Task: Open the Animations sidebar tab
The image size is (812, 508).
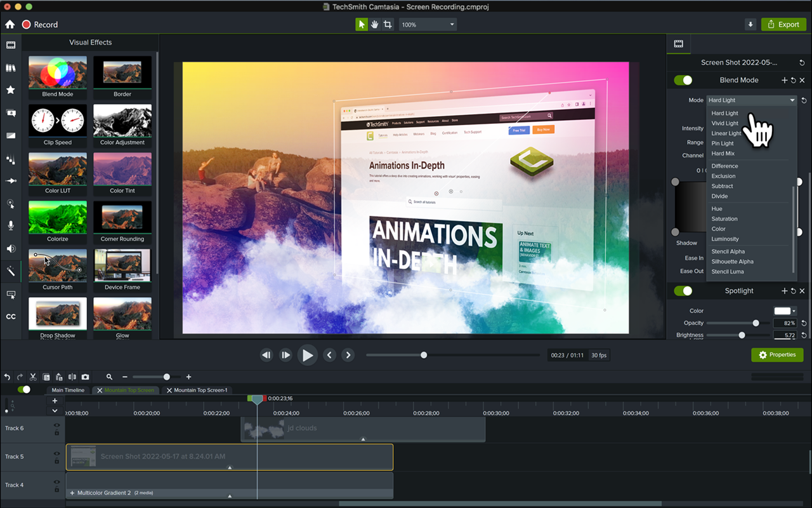Action: pyautogui.click(x=11, y=181)
